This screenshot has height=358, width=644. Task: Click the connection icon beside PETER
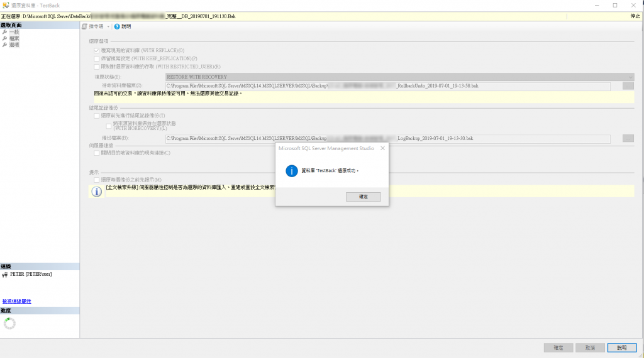(5, 274)
